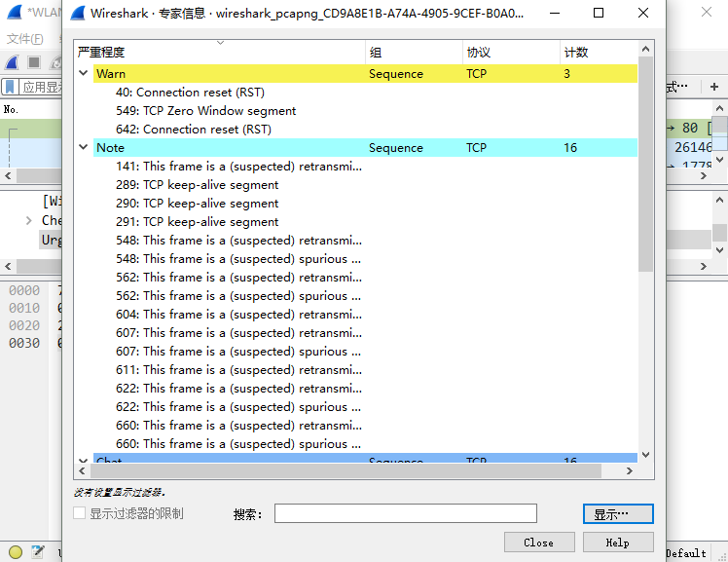Screen dimensions: 728x562
Task: Select entry 660 suspected spurious
Action: (x=238, y=444)
